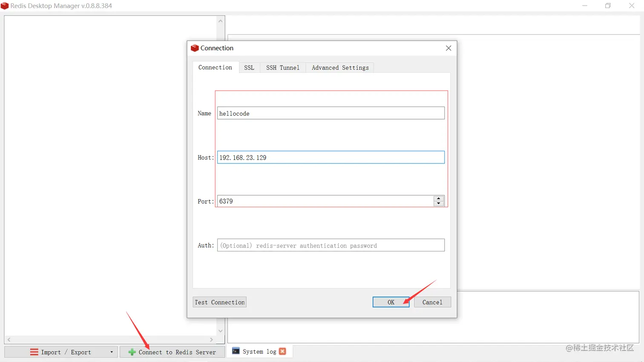Click the Import / Export hamburger icon

[34, 352]
